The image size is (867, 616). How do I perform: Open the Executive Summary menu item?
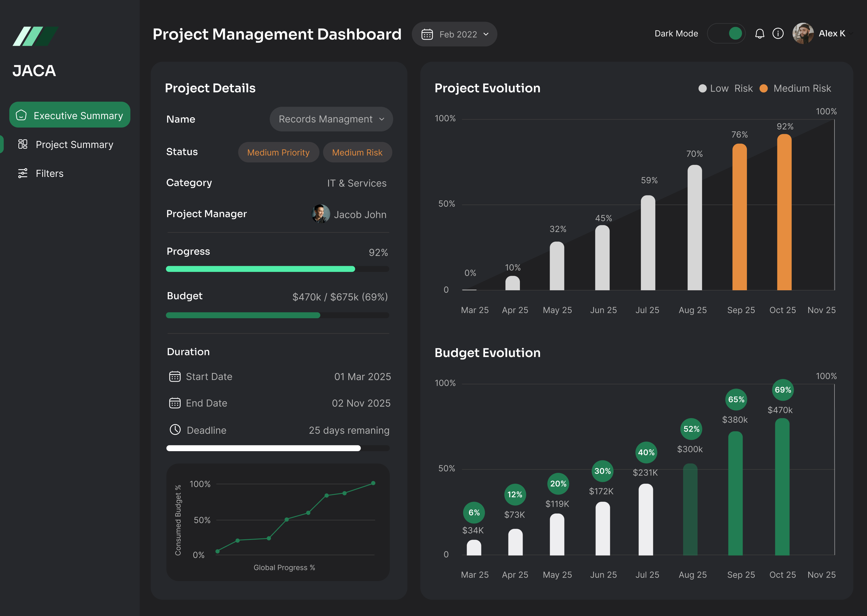[70, 115]
